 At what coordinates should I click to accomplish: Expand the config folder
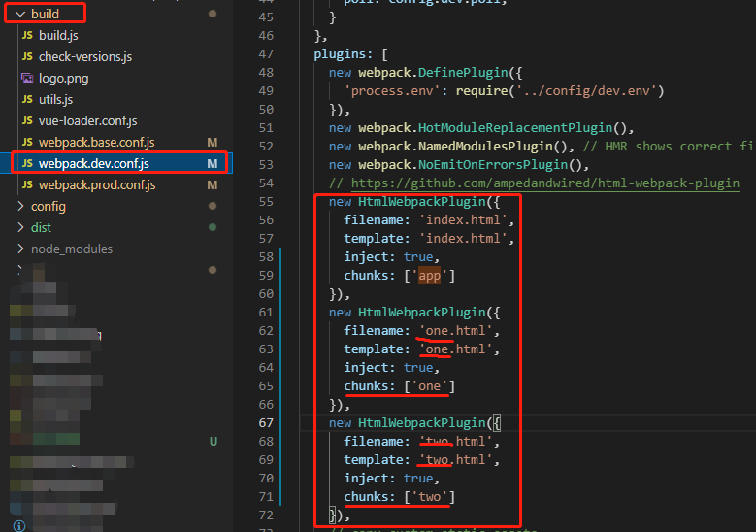pyautogui.click(x=20, y=207)
